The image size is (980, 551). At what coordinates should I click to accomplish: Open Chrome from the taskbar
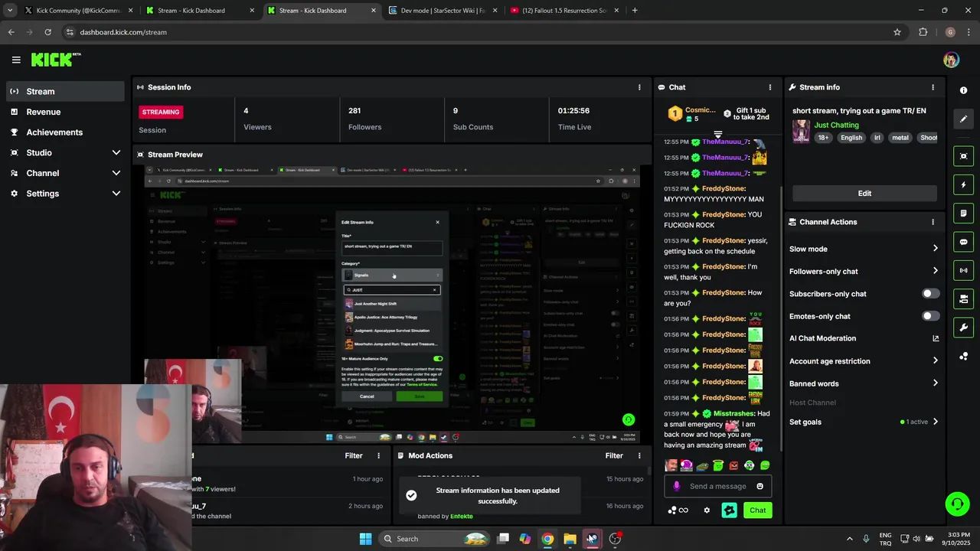(547, 539)
